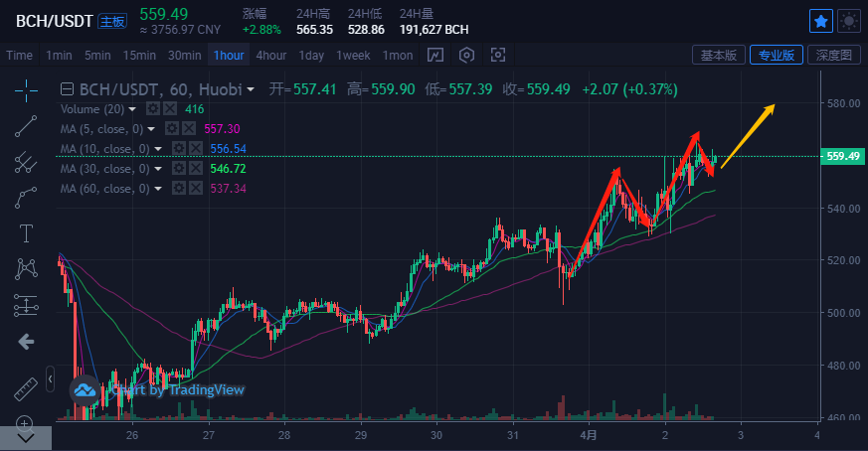This screenshot has height=451, width=868.
Task: Open MA (5, close, 0) dropdown arrow
Action: click(152, 129)
